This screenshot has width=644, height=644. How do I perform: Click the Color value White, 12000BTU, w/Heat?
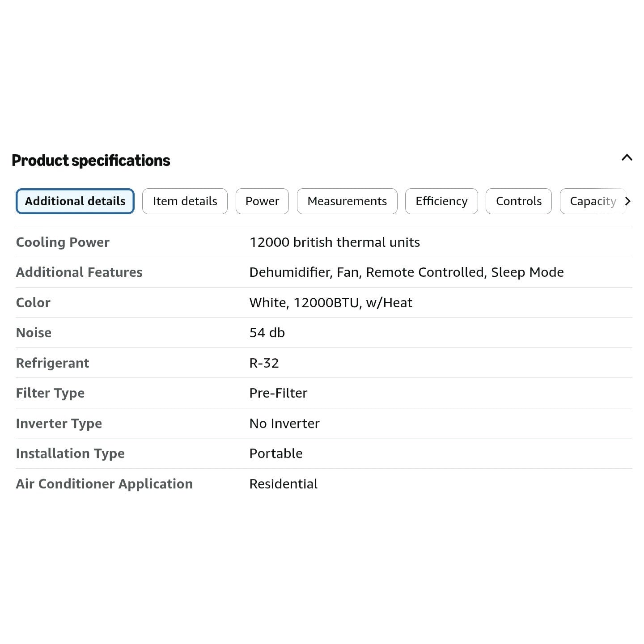[330, 303]
